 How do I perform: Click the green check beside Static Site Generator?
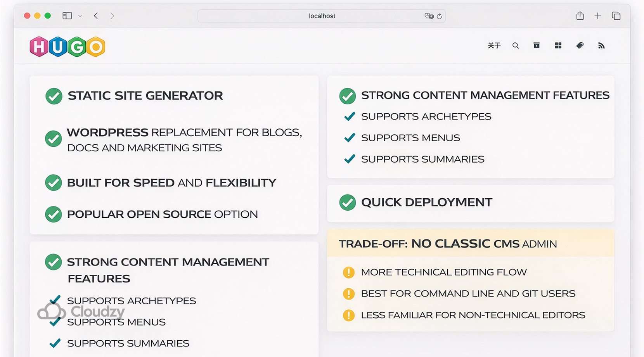click(54, 96)
